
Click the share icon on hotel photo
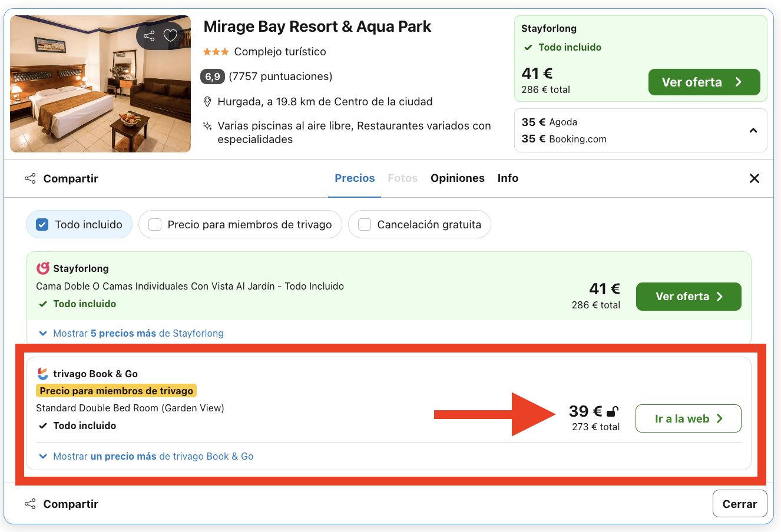click(x=149, y=36)
